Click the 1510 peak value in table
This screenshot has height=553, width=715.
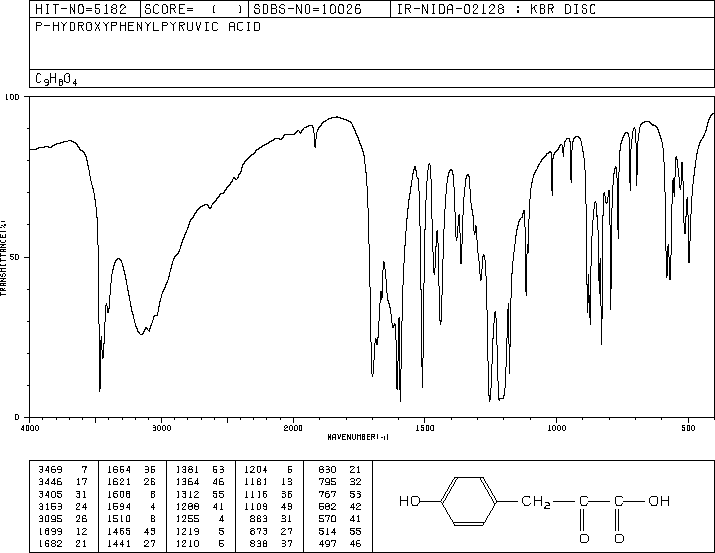[x=119, y=519]
